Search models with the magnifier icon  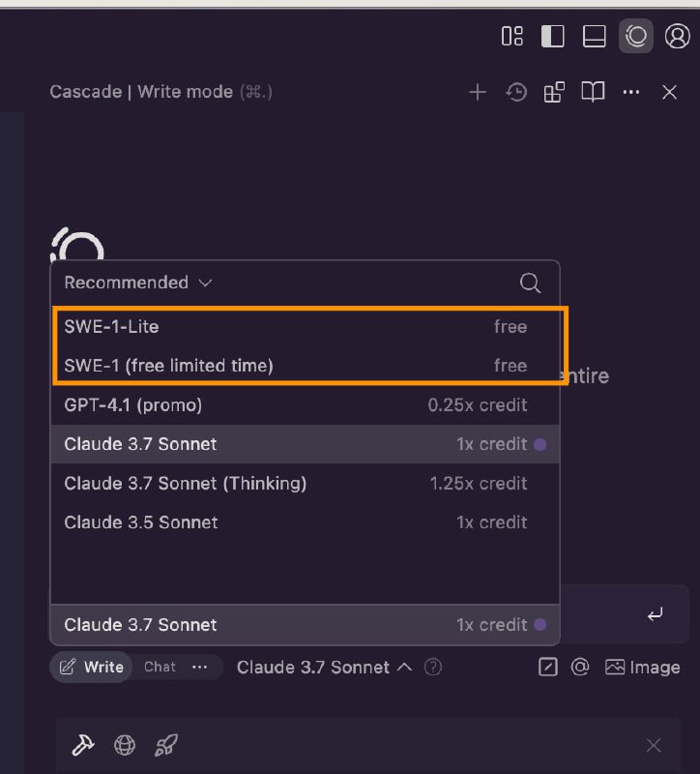pyautogui.click(x=530, y=283)
